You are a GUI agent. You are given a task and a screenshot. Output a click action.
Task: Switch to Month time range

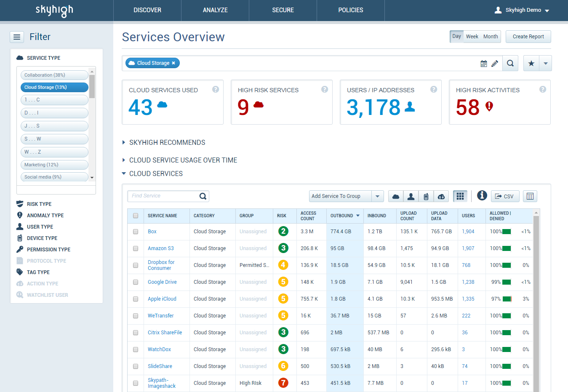click(x=491, y=37)
